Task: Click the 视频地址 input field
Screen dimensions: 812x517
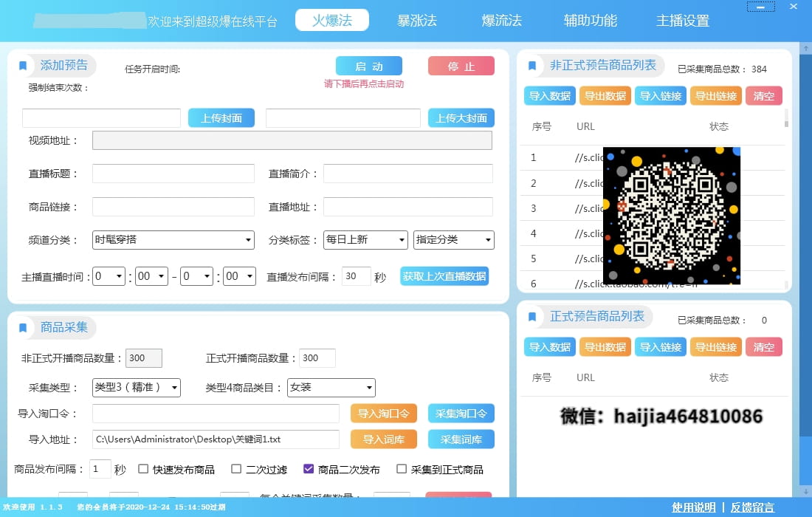Action: point(292,140)
